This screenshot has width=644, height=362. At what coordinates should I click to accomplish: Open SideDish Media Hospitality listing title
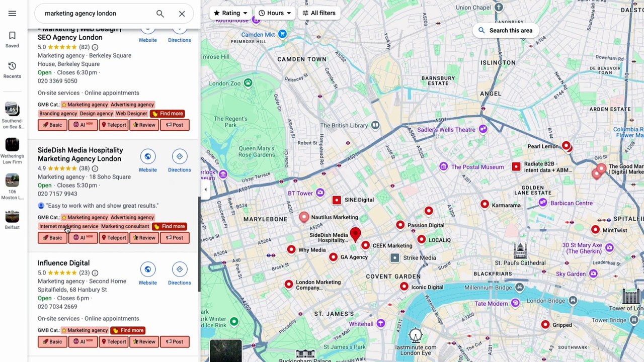click(x=80, y=154)
